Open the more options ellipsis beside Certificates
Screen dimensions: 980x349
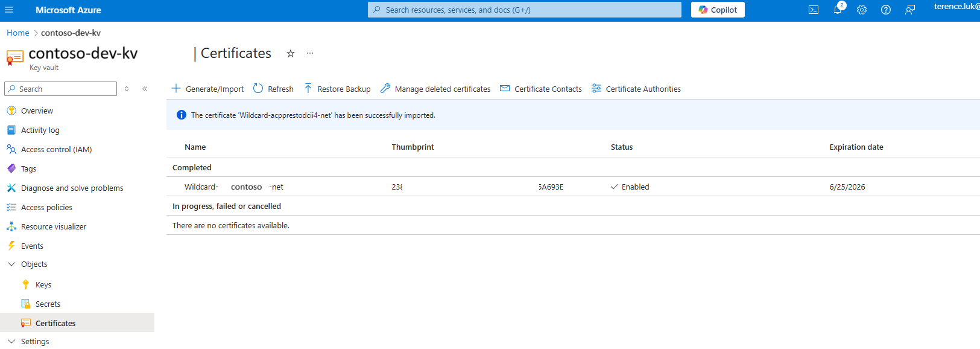click(x=310, y=53)
